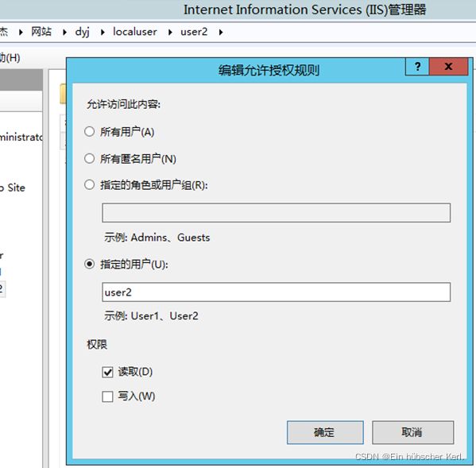
Task: Click localuser in the breadcrumb path
Action: point(135,32)
